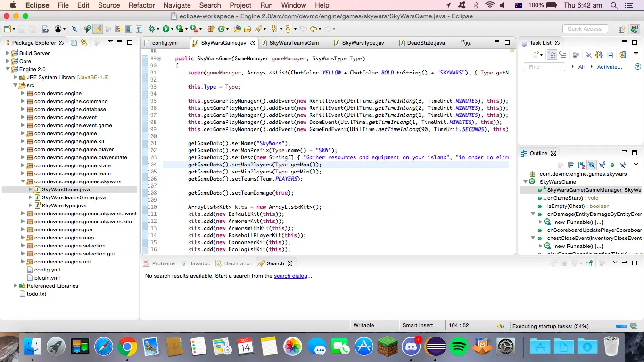Toggle Hide Static Members in Outline
This screenshot has width=644, height=362.
click(602, 165)
